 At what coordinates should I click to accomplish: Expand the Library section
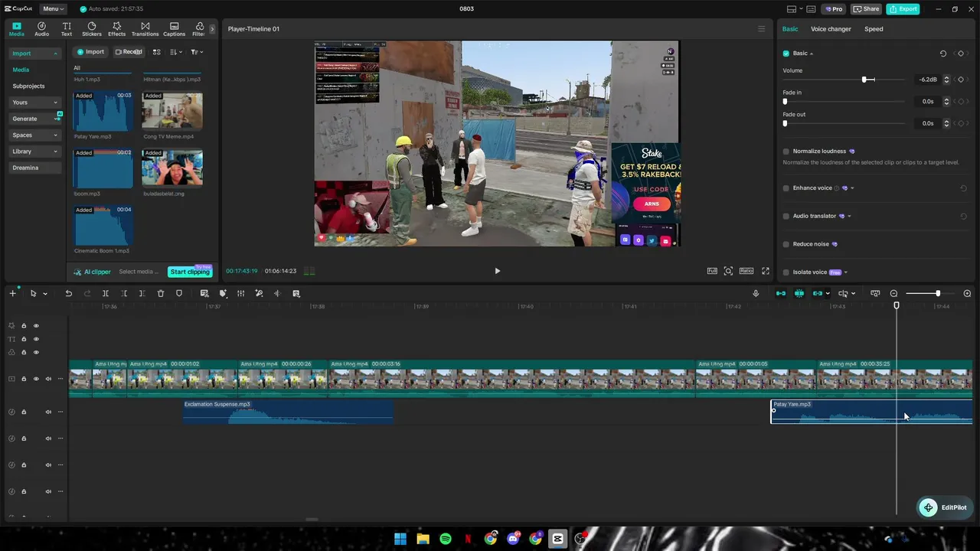point(35,152)
